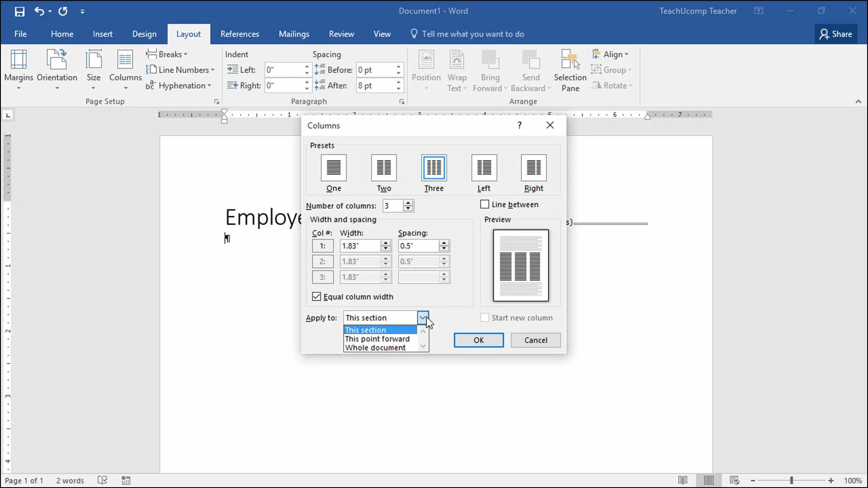Click the column 1 Width field

360,246
